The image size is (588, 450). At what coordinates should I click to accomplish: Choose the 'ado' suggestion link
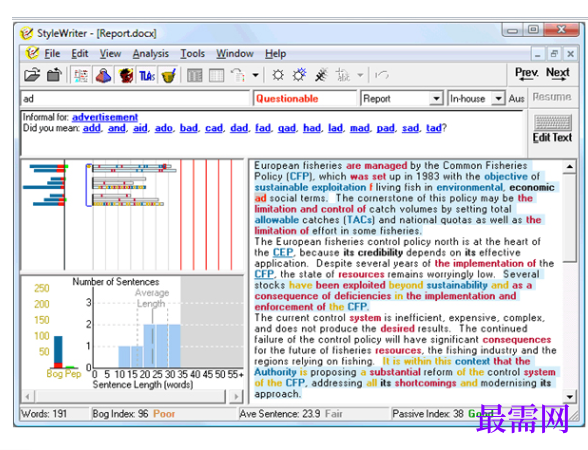coord(164,128)
